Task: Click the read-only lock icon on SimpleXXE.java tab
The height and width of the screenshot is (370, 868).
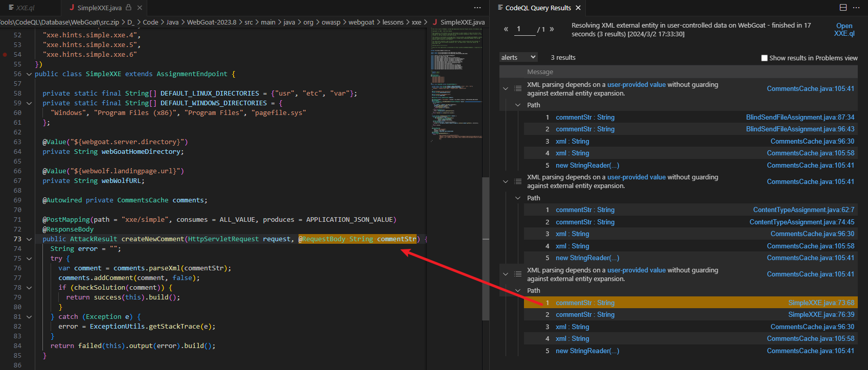Action: click(129, 8)
